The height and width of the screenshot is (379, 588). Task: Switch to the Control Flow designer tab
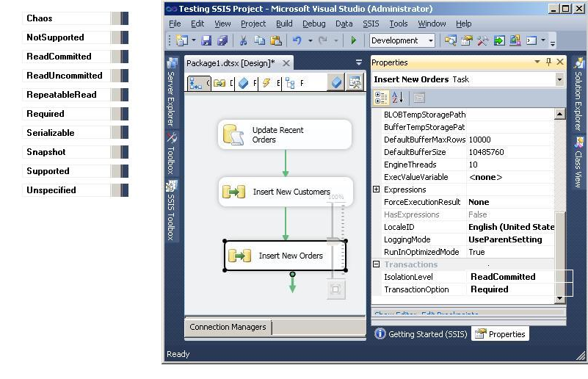point(199,83)
